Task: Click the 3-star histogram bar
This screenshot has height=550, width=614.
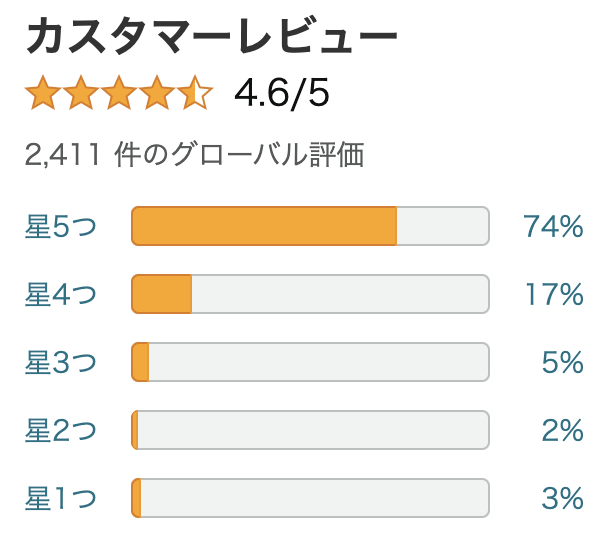Action: pyautogui.click(x=310, y=362)
